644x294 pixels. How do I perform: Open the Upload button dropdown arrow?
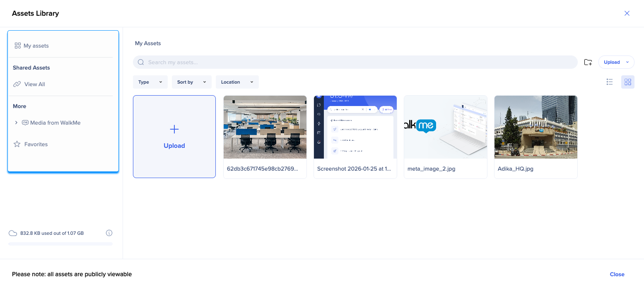(x=627, y=62)
